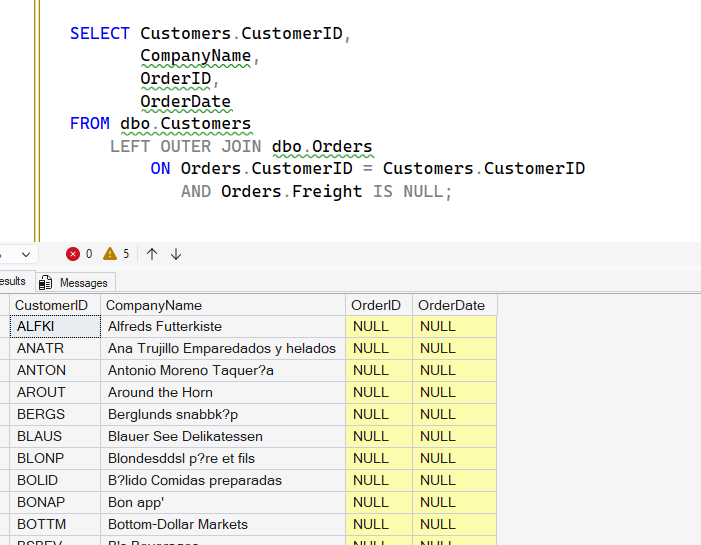Click the SELECT keyword in the query
This screenshot has width=701, height=545.
[x=100, y=34]
